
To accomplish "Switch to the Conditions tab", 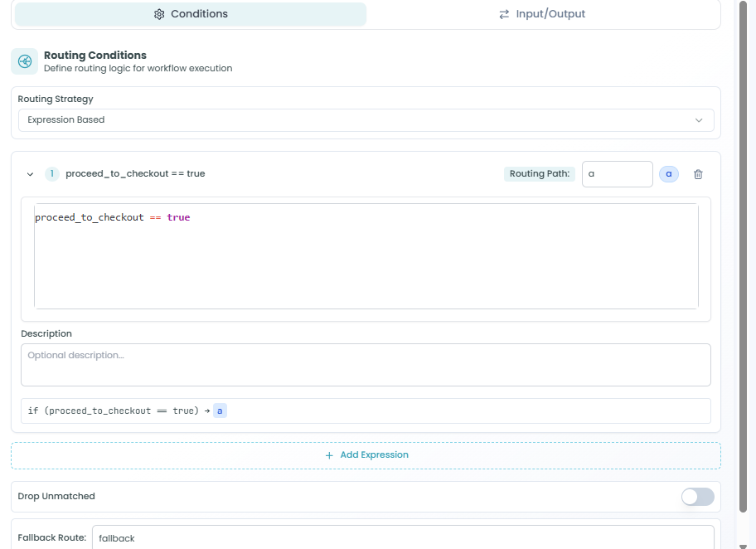I will pos(191,14).
